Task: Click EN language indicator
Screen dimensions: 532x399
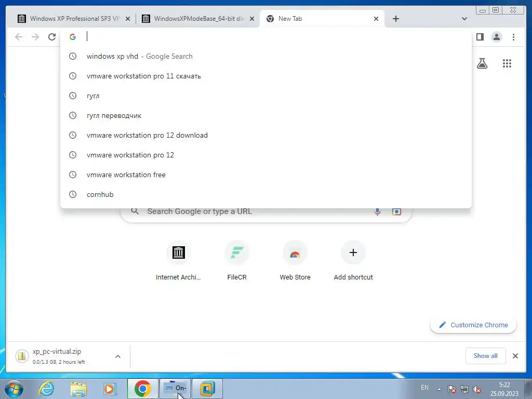Action: [424, 388]
